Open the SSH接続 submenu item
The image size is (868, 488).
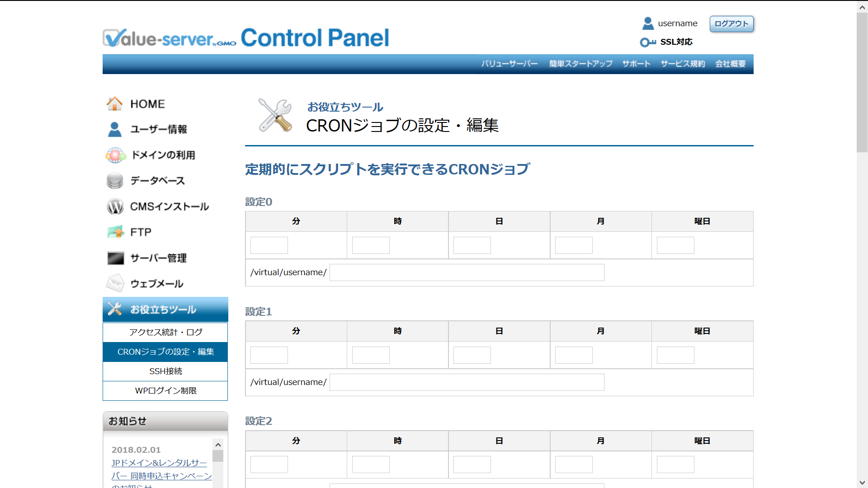(x=165, y=371)
